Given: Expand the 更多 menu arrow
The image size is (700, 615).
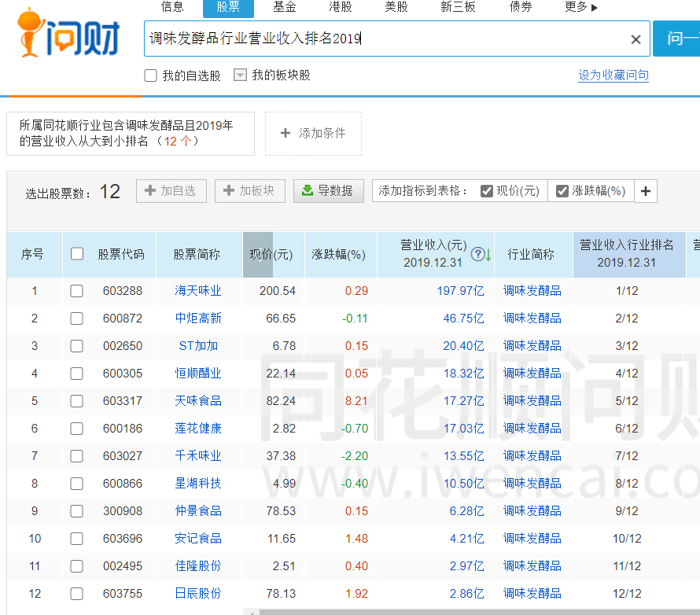Looking at the screenshot, I should click(x=594, y=8).
